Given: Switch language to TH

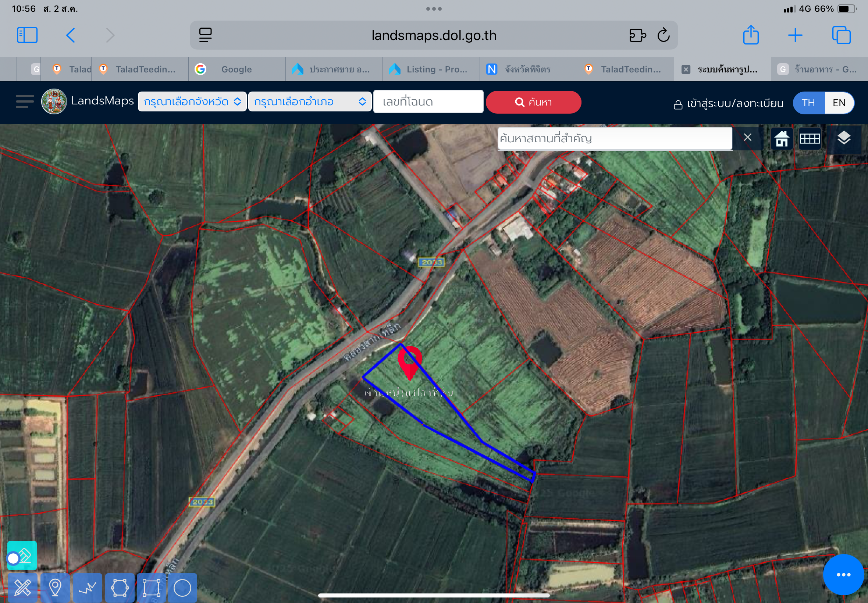Looking at the screenshot, I should point(808,103).
